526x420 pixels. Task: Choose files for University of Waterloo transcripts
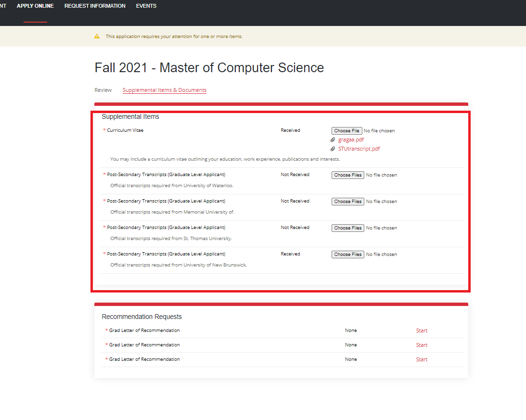pyautogui.click(x=347, y=175)
